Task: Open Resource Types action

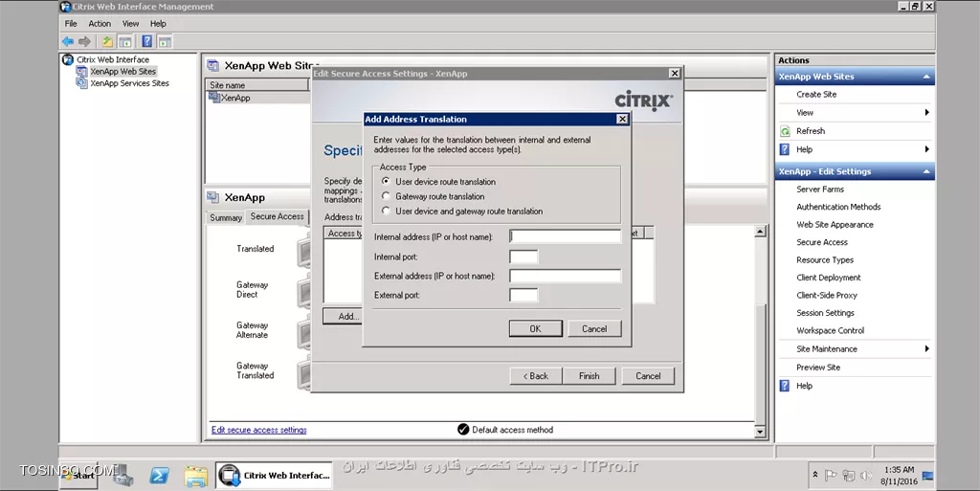Action: click(x=824, y=260)
